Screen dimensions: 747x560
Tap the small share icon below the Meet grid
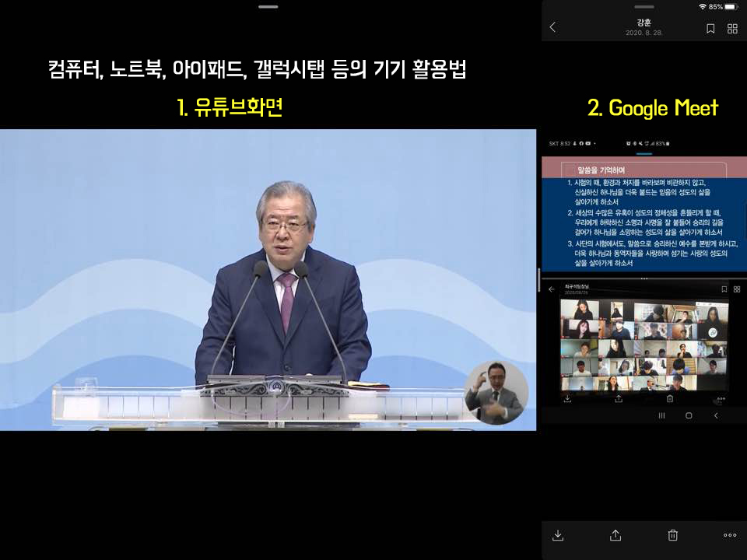(x=619, y=398)
